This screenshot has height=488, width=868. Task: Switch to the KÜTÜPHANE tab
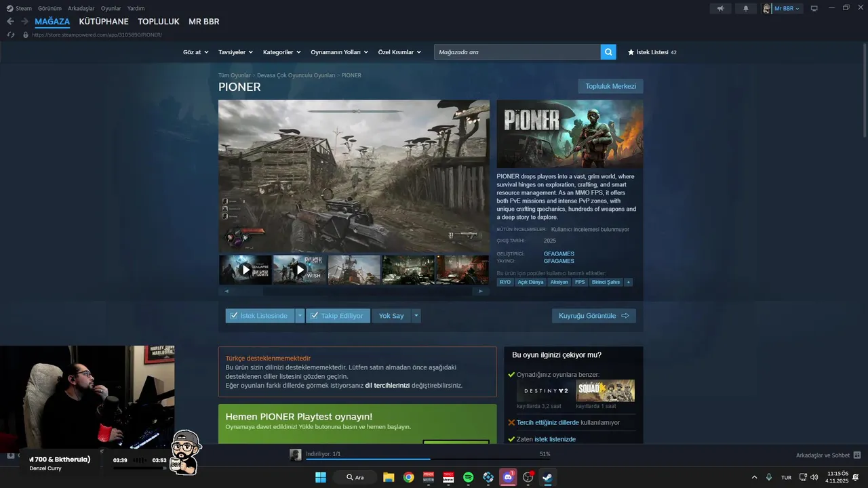104,22
